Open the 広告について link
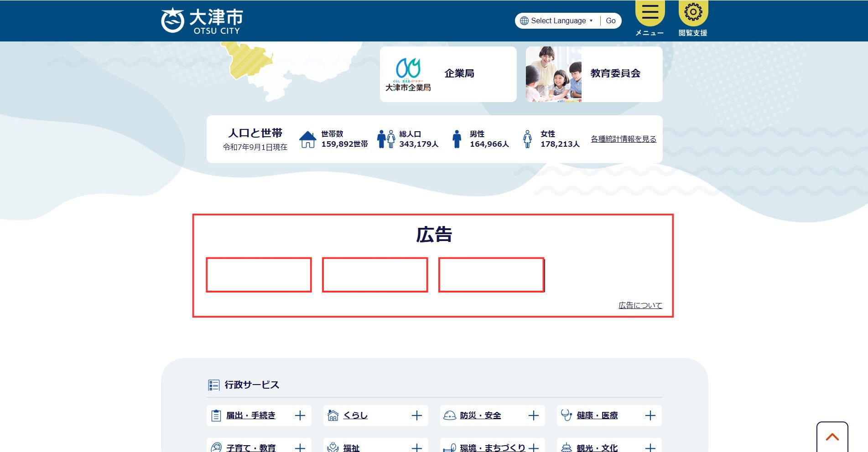 [x=640, y=305]
